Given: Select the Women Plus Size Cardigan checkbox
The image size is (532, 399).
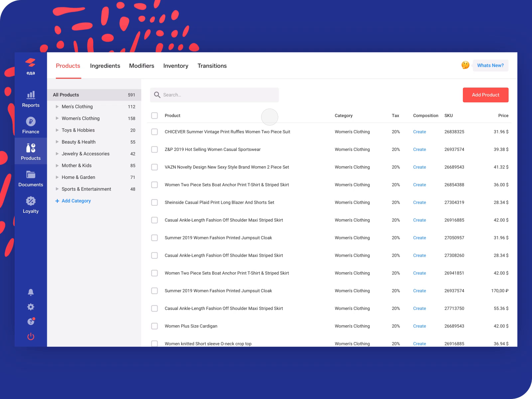Looking at the screenshot, I should tap(154, 326).
